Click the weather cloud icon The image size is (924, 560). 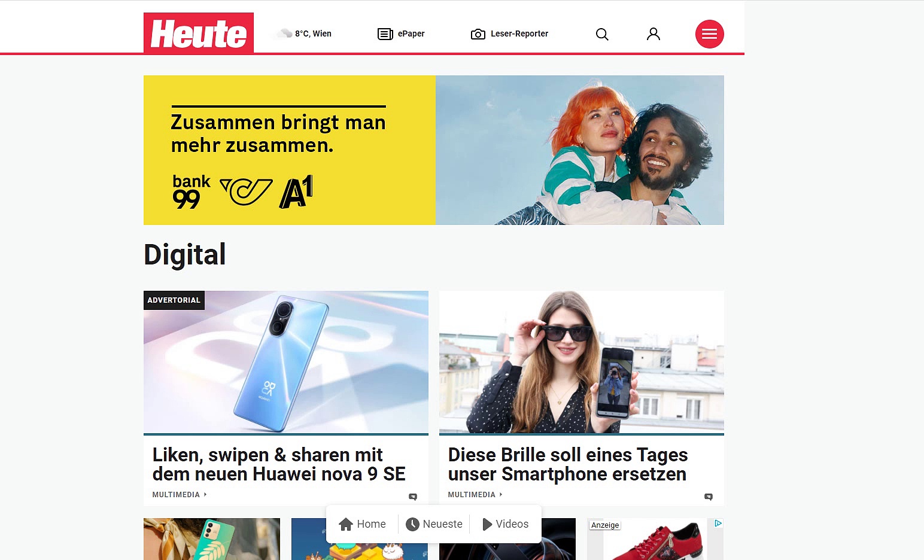click(285, 33)
